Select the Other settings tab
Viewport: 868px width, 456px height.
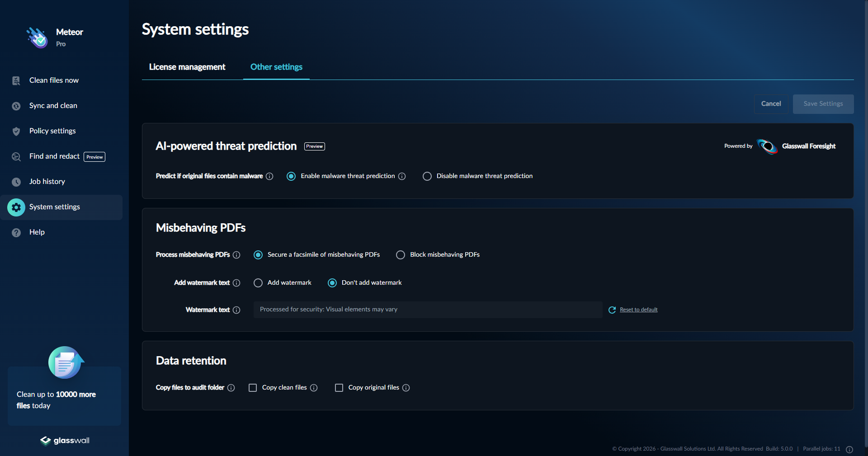(x=276, y=67)
